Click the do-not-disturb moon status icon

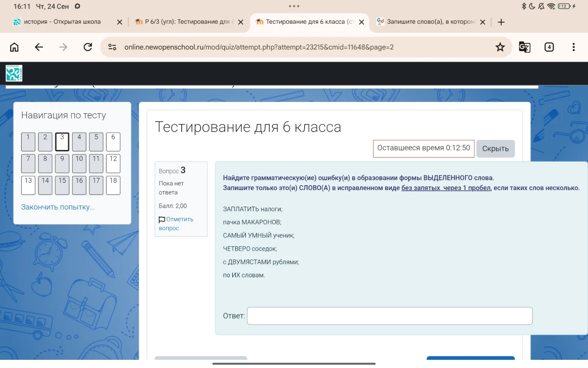(532, 6)
